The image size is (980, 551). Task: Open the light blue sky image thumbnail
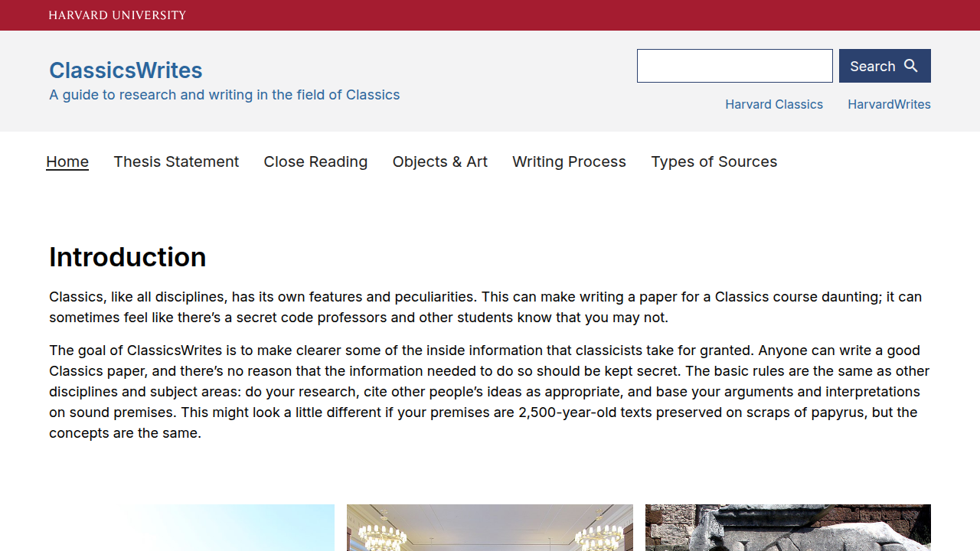click(x=191, y=527)
